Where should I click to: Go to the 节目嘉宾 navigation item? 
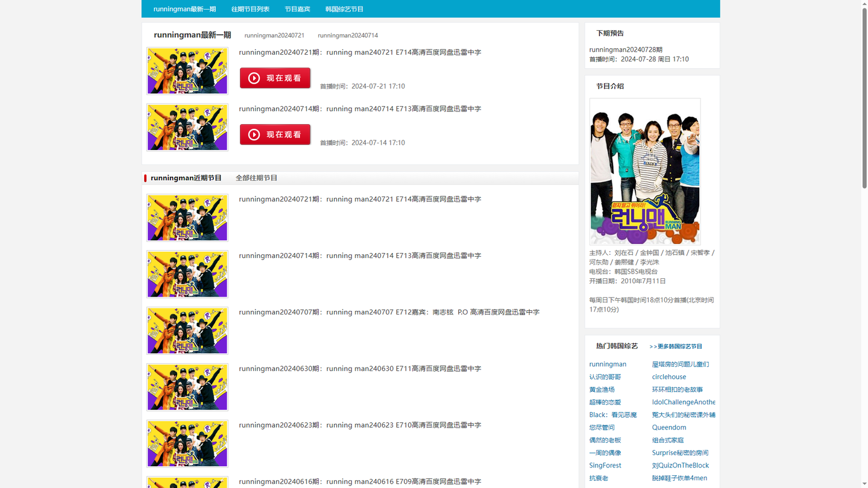tap(297, 9)
